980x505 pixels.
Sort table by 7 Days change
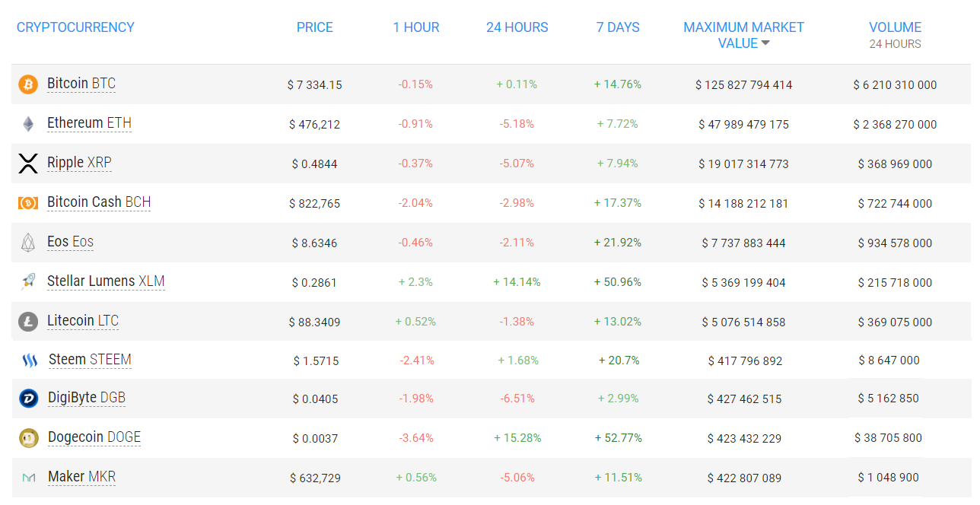pos(618,27)
